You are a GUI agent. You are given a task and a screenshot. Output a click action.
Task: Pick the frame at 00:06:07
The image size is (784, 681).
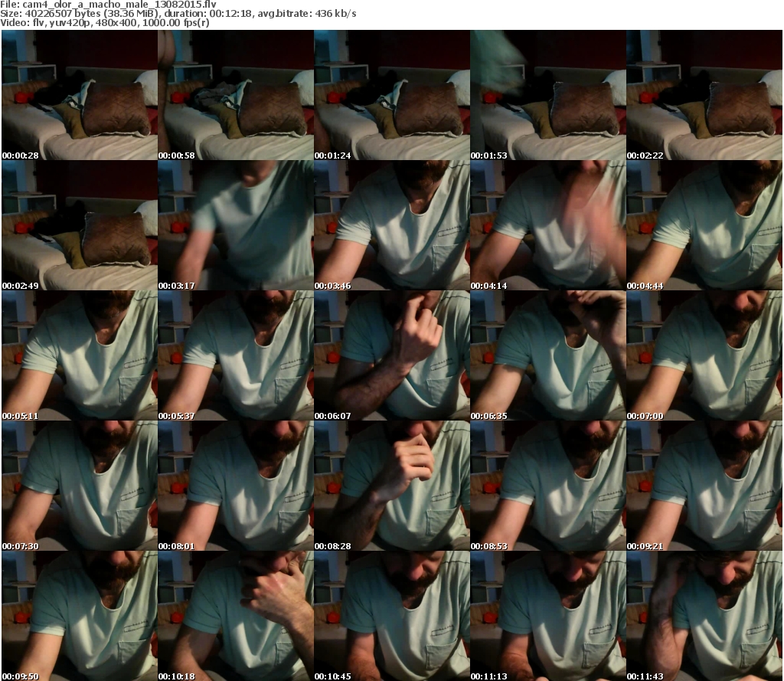coord(392,355)
